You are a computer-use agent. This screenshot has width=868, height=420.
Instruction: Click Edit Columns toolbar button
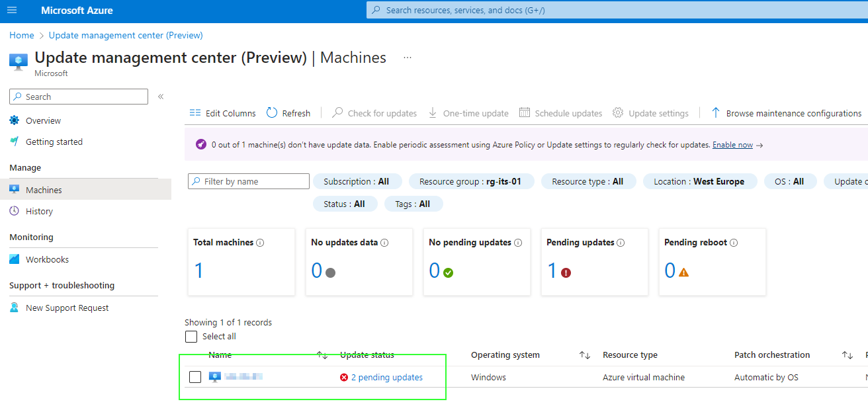click(x=222, y=113)
